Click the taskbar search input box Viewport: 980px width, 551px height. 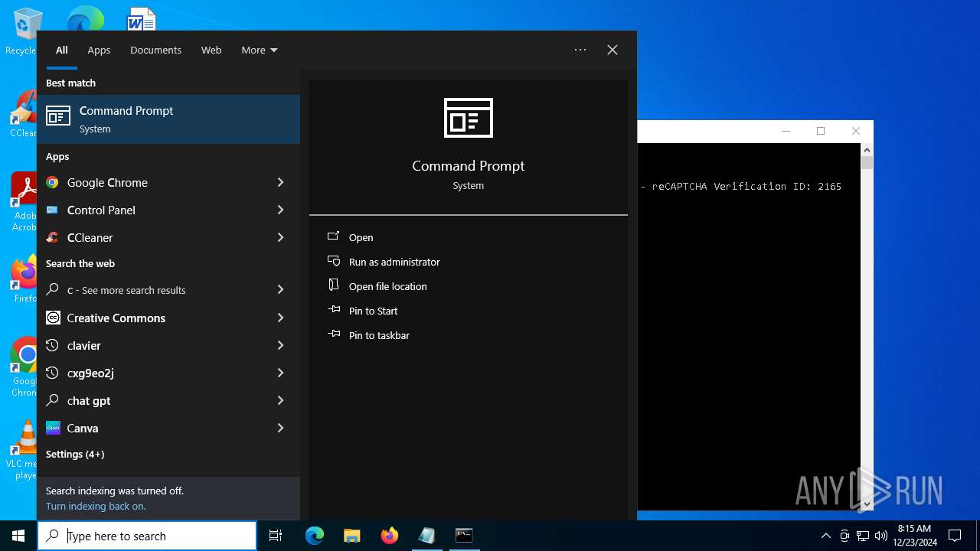147,536
